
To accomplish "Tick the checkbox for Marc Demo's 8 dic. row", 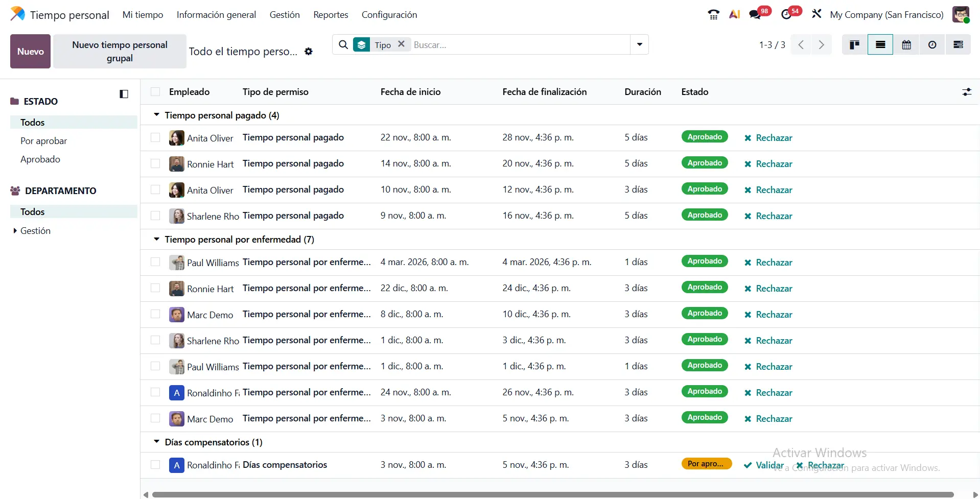I will (155, 314).
